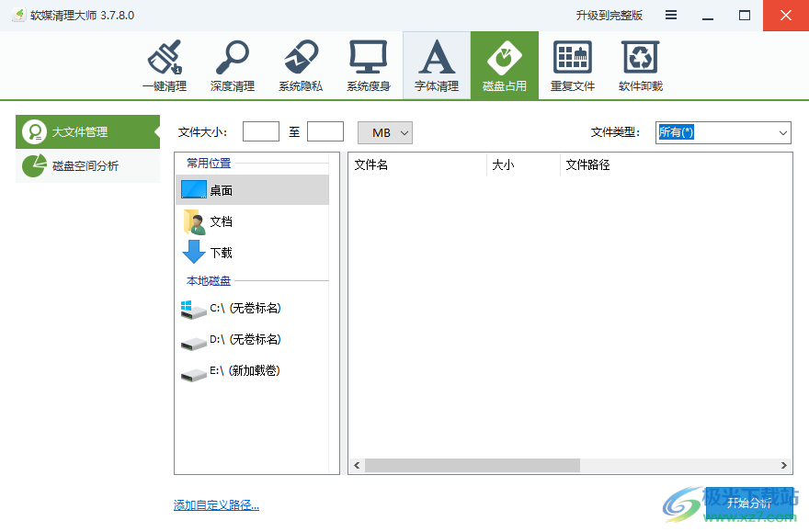This screenshot has width=809, height=532.
Task: Click the minimum file size input field
Action: point(260,130)
